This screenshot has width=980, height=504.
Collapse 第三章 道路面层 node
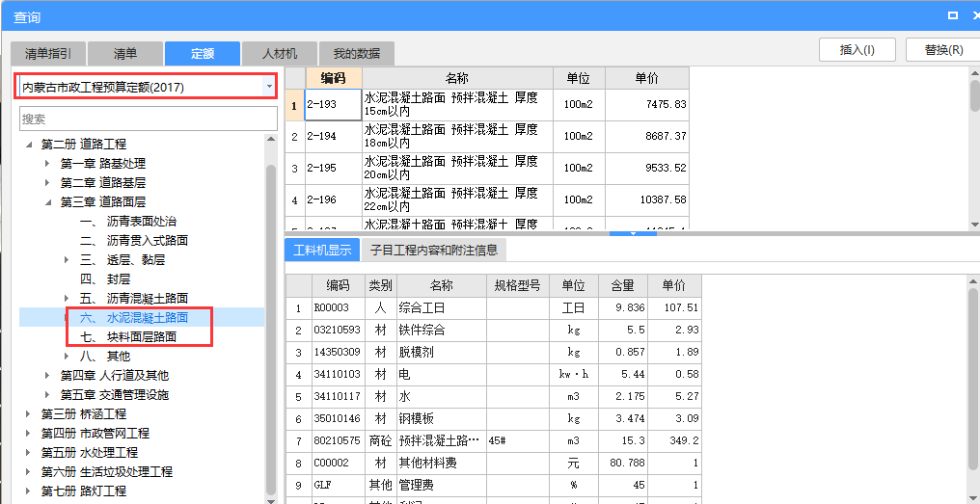[47, 202]
